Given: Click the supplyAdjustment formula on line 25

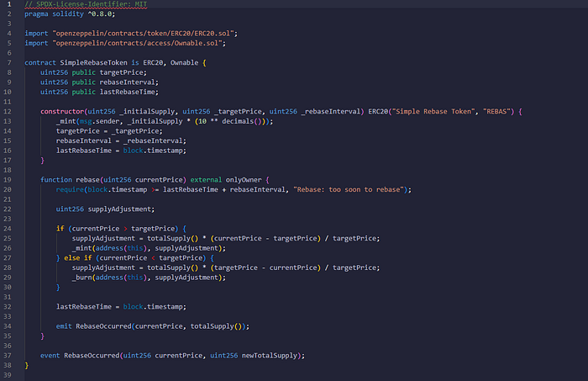Looking at the screenshot, I should (x=226, y=238).
